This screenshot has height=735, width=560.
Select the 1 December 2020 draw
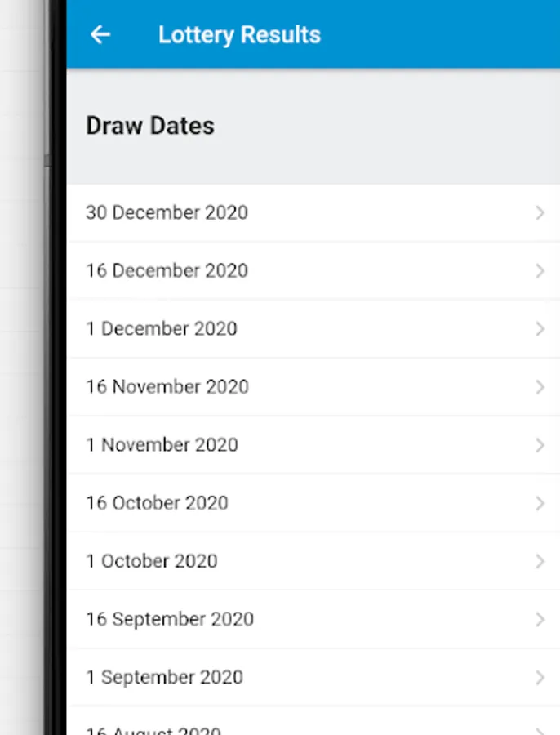pyautogui.click(x=162, y=328)
